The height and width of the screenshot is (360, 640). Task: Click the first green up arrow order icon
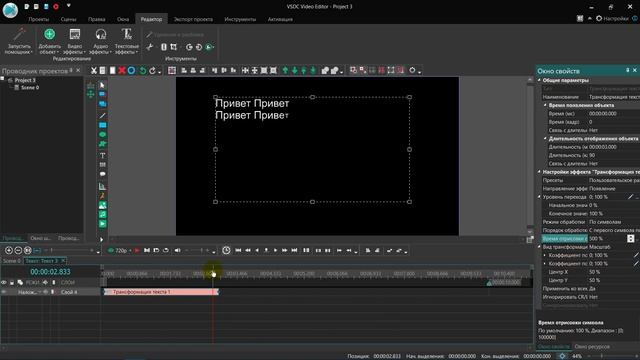tap(285, 71)
